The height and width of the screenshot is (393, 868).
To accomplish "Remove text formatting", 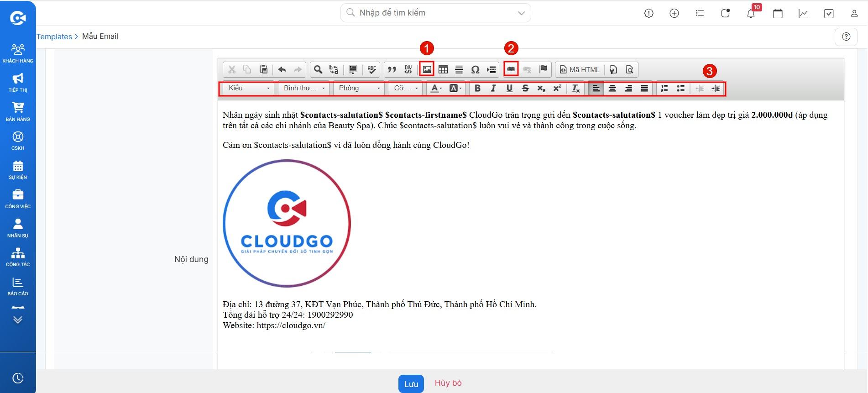I will (x=576, y=88).
